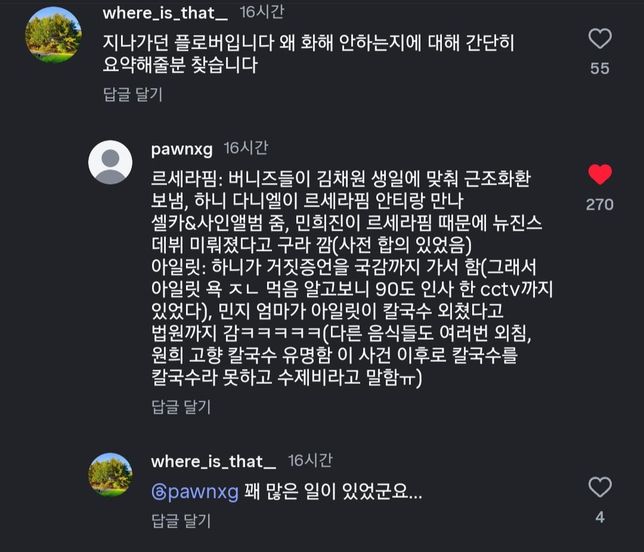Click the 16시간 timestamp on the top comment
This screenshot has width=644, height=552.
261,13
